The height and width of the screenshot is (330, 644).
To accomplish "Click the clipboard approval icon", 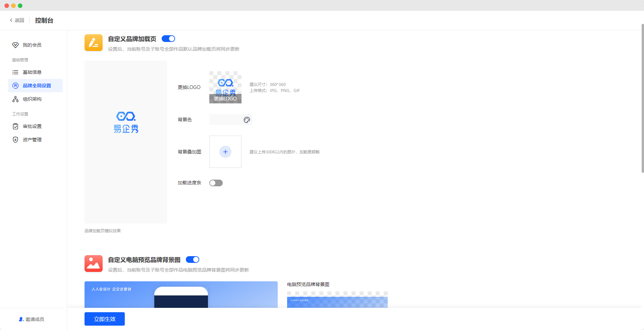I will pyautogui.click(x=15, y=126).
